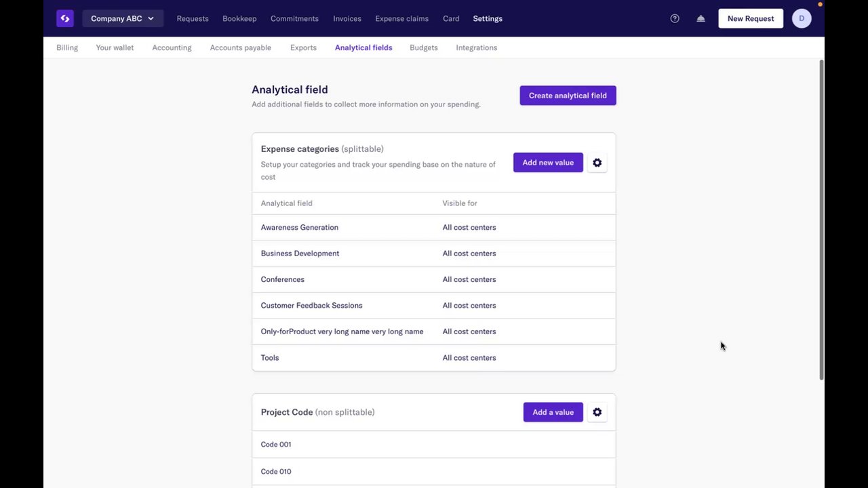Go to the Accounts payable tab

240,47
